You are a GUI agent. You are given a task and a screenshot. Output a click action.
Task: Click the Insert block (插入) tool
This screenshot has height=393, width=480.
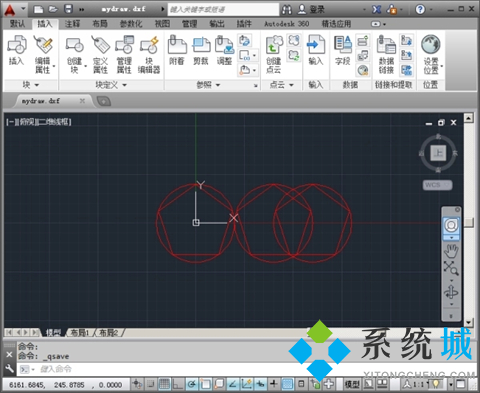tap(17, 50)
